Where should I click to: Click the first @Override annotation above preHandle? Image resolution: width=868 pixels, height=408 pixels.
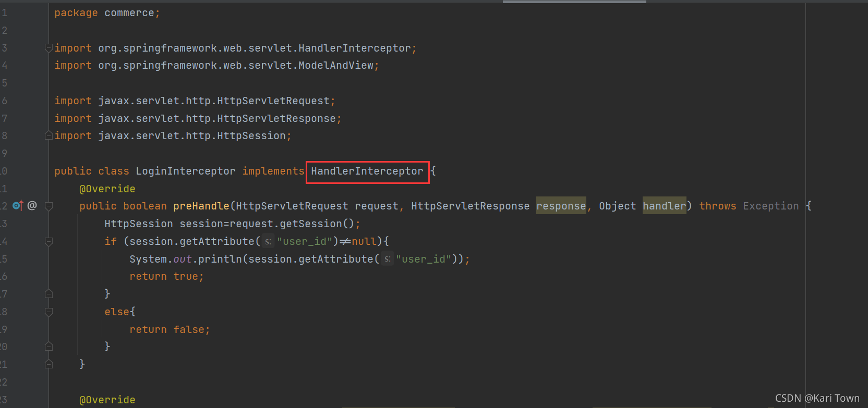[107, 189]
